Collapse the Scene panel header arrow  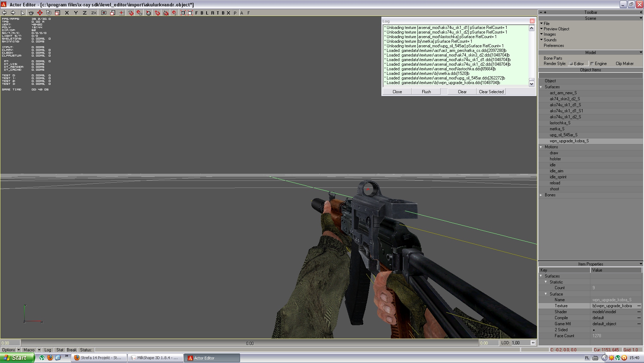(641, 18)
